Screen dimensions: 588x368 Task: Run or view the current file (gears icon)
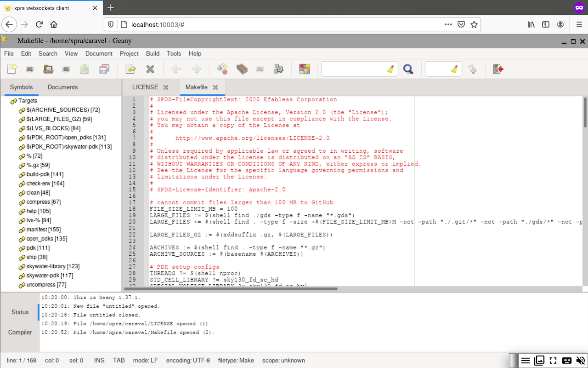(278, 69)
